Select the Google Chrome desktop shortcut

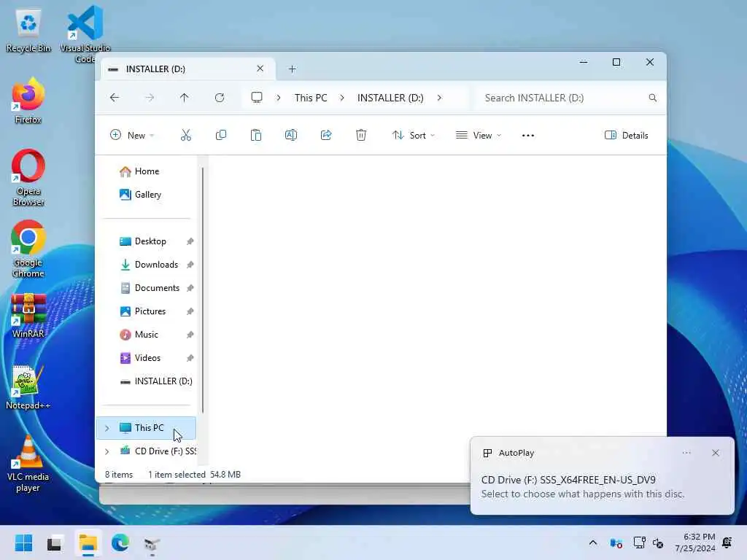pyautogui.click(x=28, y=249)
